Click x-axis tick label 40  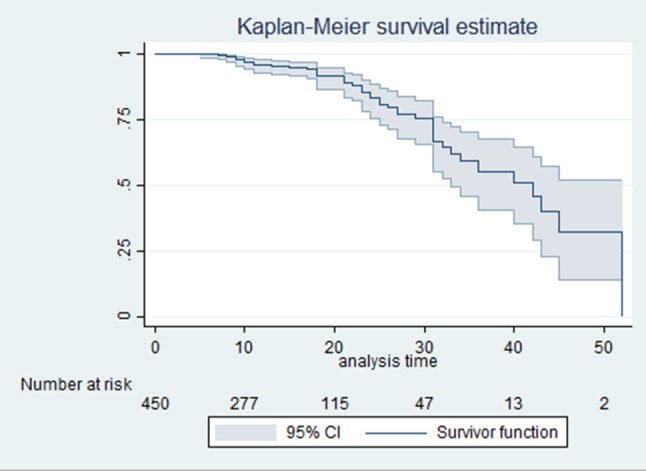[x=513, y=348]
